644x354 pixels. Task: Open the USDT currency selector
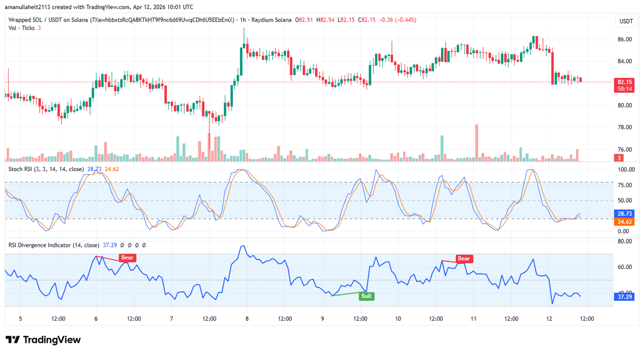(626, 21)
